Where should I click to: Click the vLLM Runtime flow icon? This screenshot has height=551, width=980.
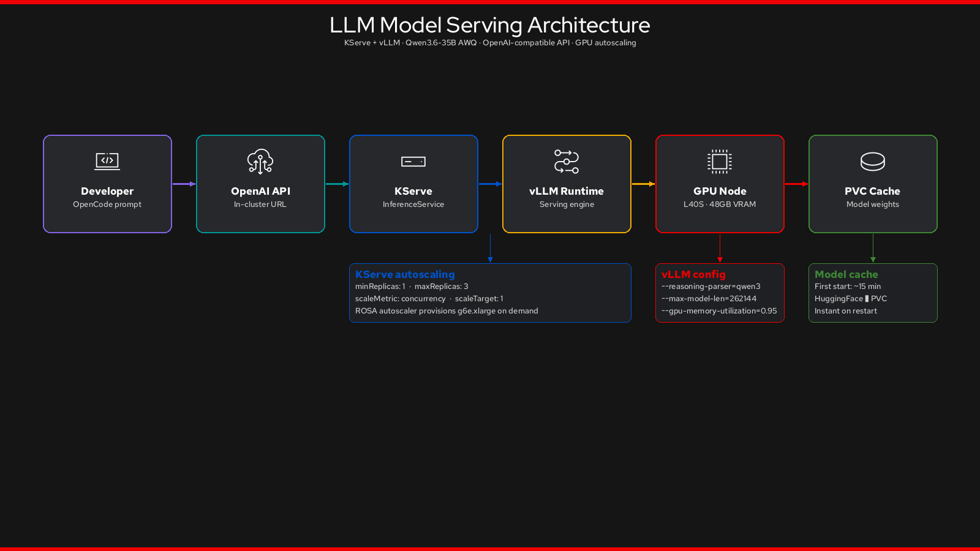click(567, 162)
